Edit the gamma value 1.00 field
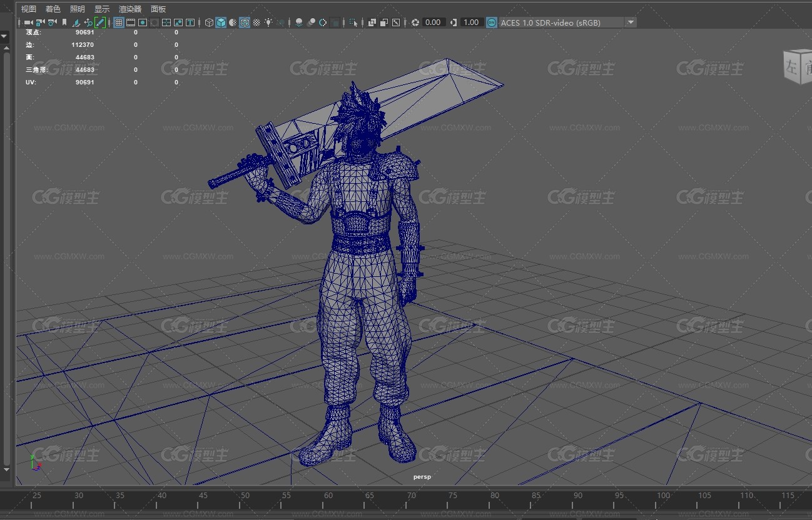 click(471, 22)
